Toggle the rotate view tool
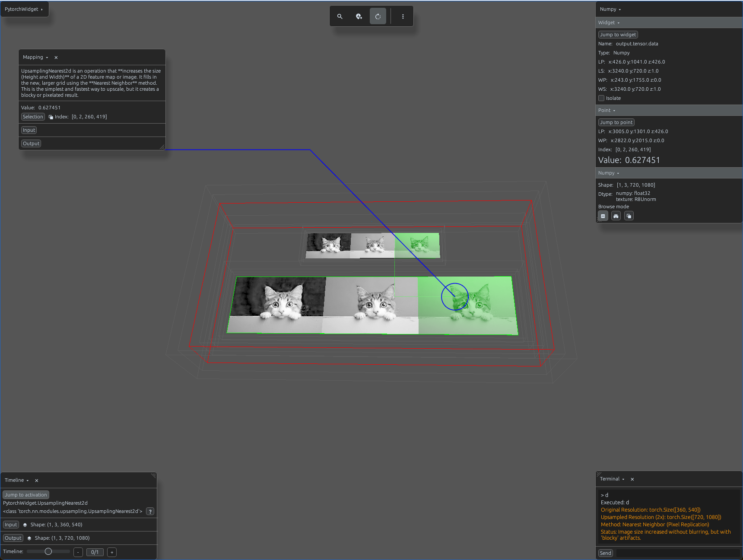This screenshot has width=743, height=560. coord(378,16)
